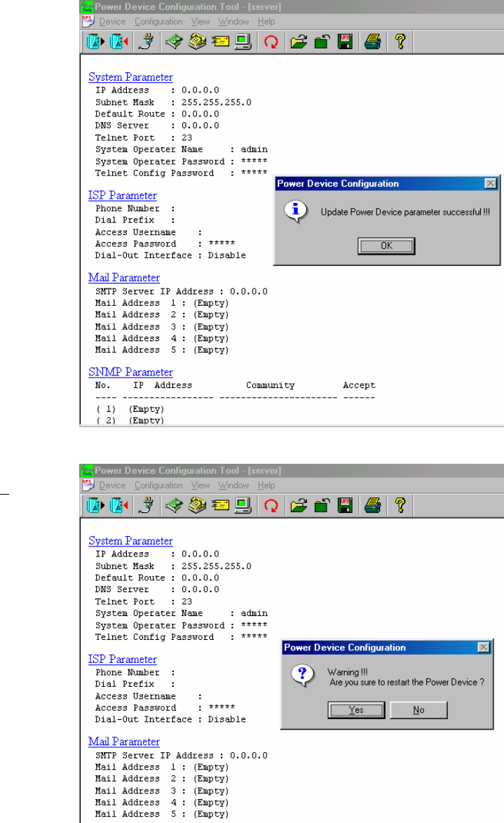The image size is (504, 823).
Task: Click the question bubble icon in warning dialog
Action: (303, 676)
